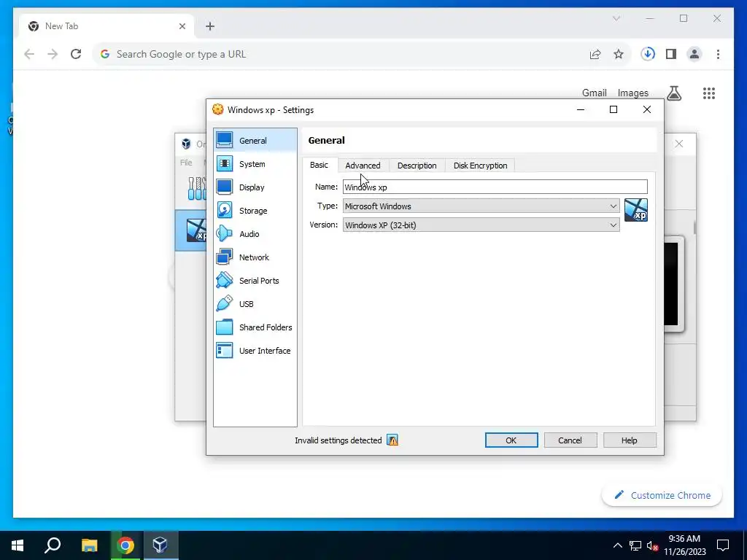Switch to the Disk Encryption tab
Image resolution: width=747 pixels, height=560 pixels.
point(480,166)
